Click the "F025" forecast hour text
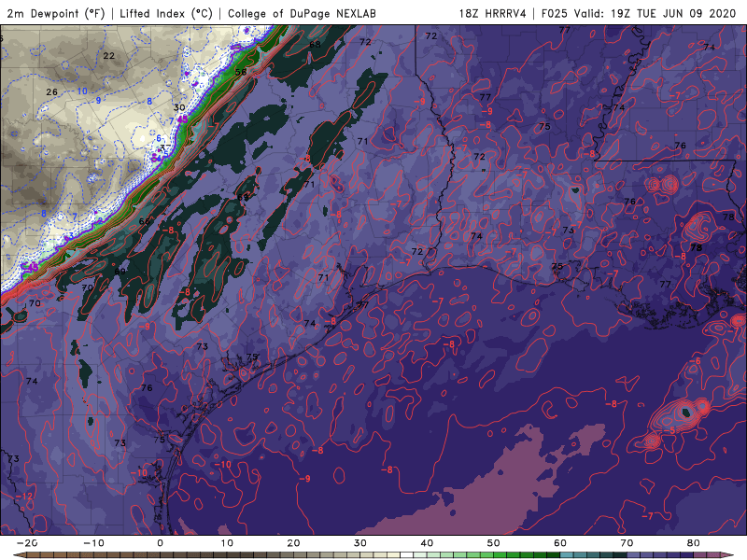Screen dimensions: 747x560 (x=554, y=13)
